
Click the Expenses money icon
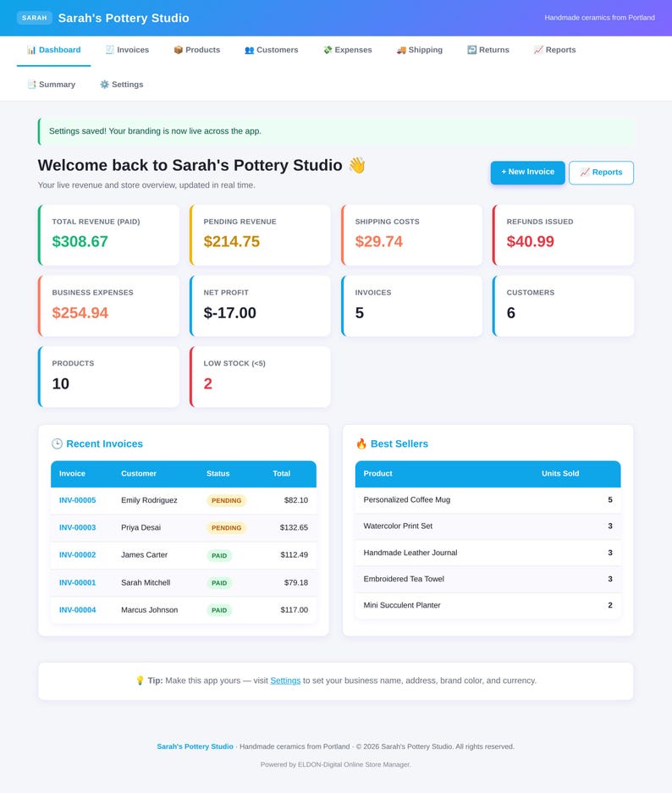click(x=328, y=50)
